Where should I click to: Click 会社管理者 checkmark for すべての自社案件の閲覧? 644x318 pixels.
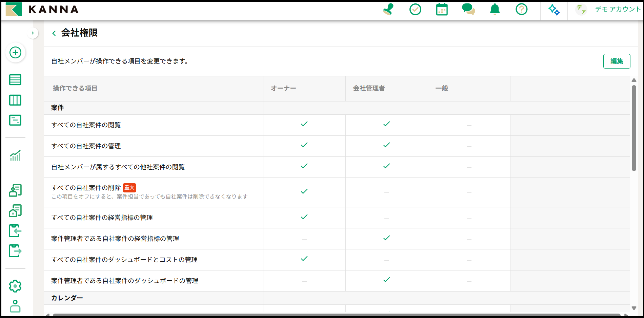click(x=387, y=124)
